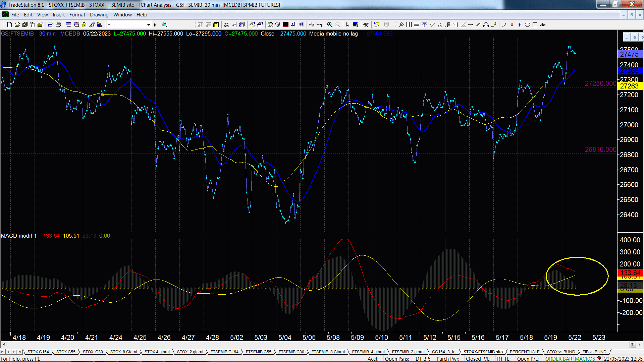Open the File menu
The height and width of the screenshot is (362, 644).
coord(15,15)
